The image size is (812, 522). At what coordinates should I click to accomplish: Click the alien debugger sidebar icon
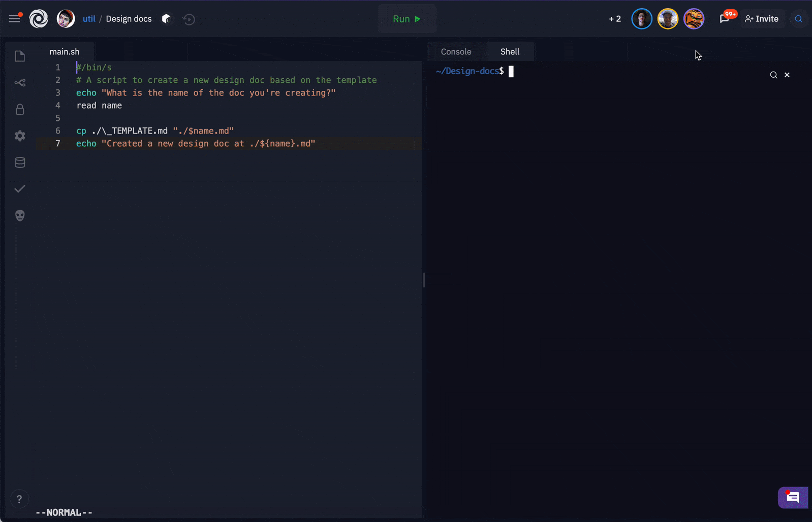[x=20, y=216]
